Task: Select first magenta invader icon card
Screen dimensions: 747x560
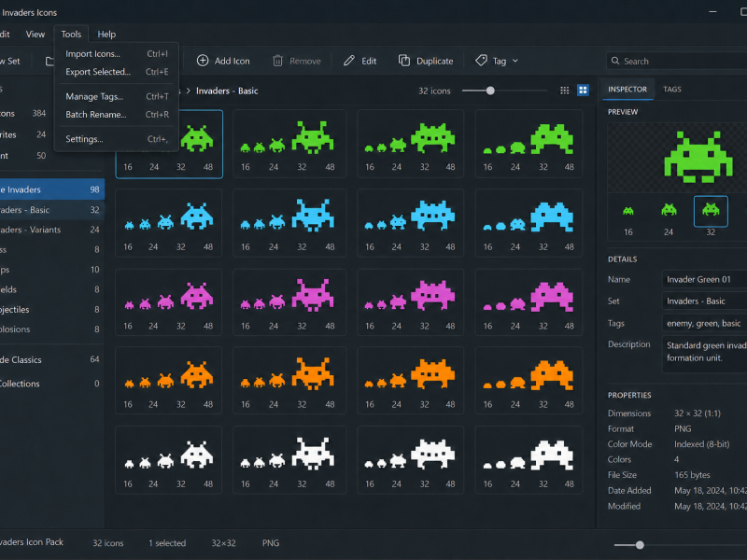Action: [169, 302]
